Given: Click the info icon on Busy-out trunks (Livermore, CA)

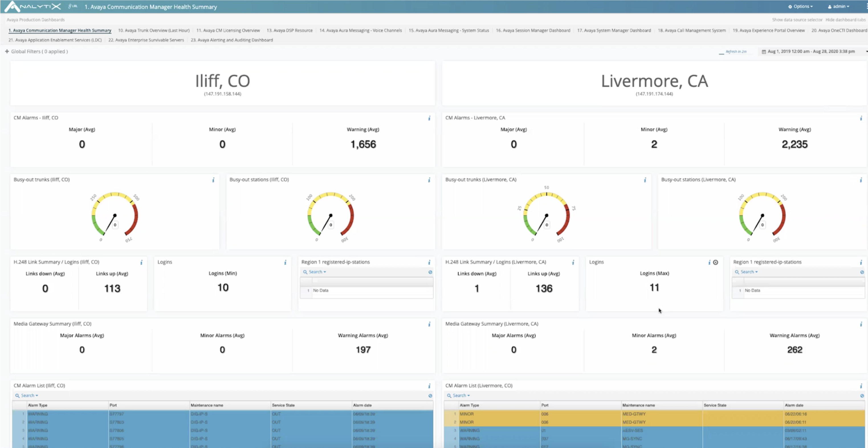Looking at the screenshot, I should pos(645,180).
